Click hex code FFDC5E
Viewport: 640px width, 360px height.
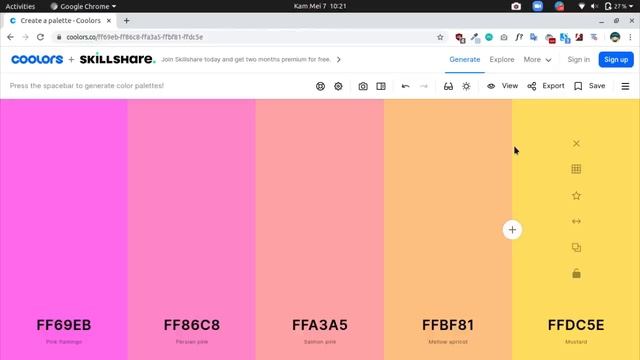tap(576, 325)
